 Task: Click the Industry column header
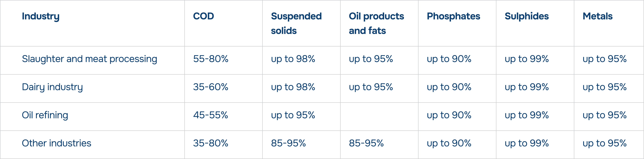coord(40,16)
